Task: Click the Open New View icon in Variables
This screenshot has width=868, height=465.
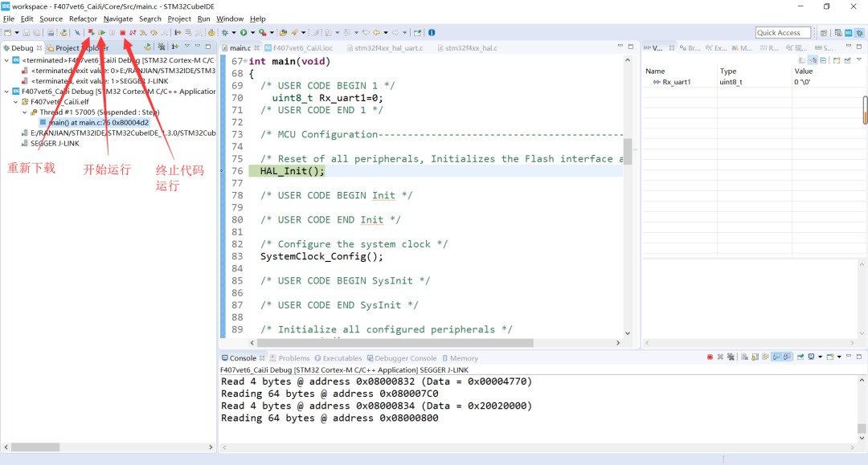Action: 837,60
